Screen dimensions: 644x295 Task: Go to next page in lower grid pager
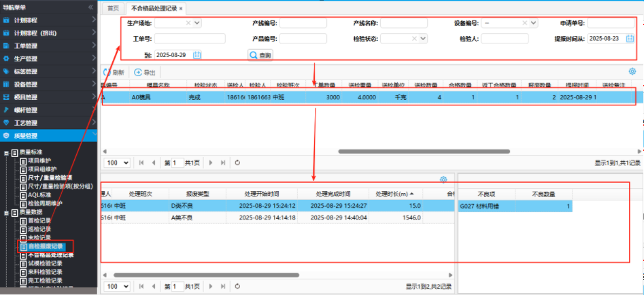click(x=211, y=287)
